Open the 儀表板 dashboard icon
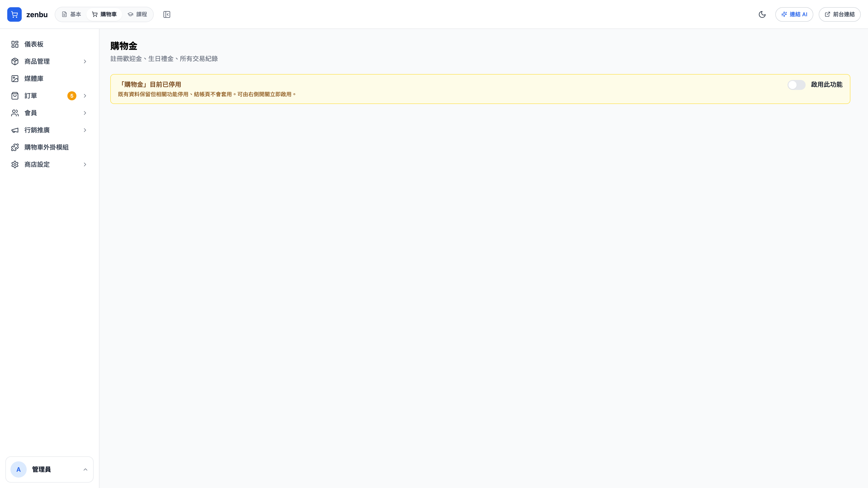This screenshot has width=868, height=488. click(15, 44)
